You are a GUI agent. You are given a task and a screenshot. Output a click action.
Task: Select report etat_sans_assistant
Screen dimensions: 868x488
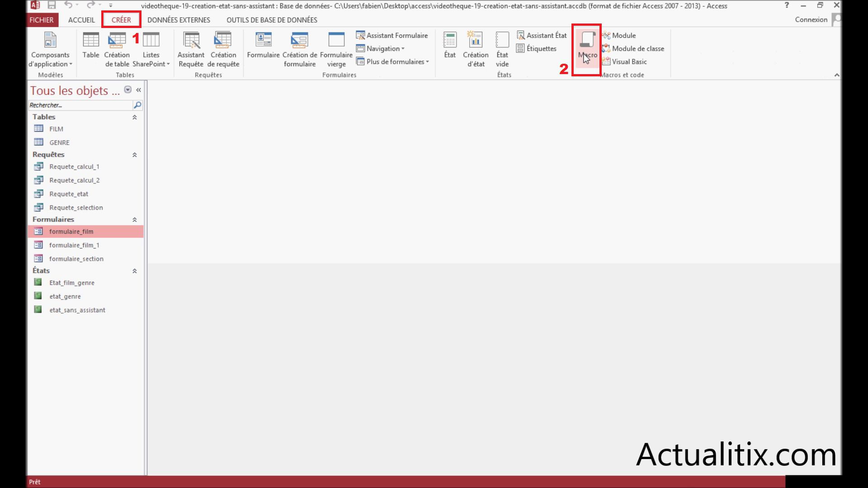86,310
